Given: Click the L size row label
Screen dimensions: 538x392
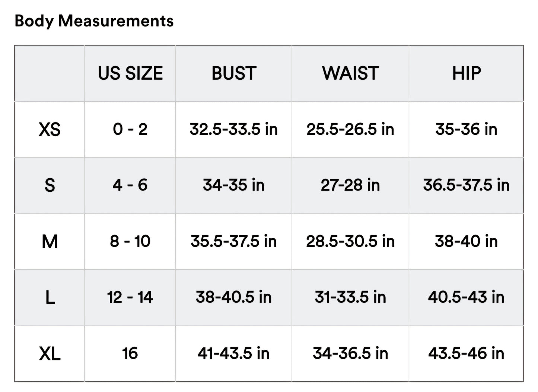Looking at the screenshot, I should (x=50, y=297).
